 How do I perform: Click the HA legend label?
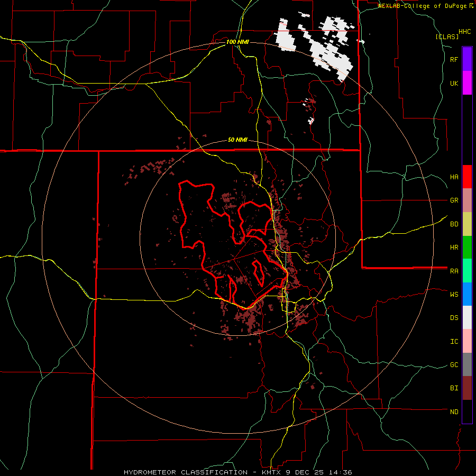tap(454, 177)
